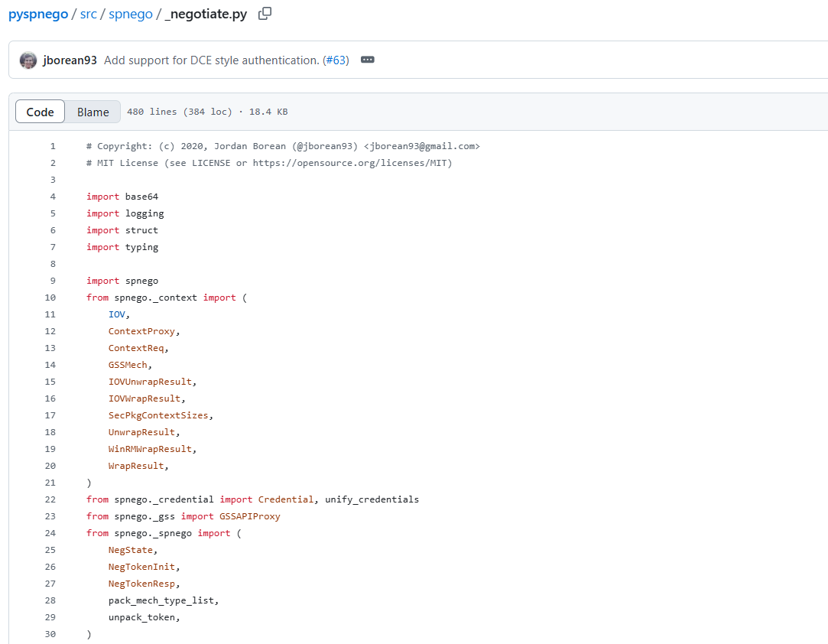Select line number 1 in the gutter
This screenshot has height=644, width=828.
tap(53, 146)
